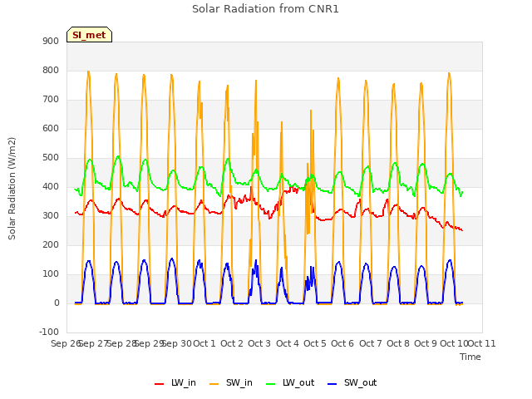532x399 pixels.
Task: Click the Oct 7 x-axis label
Action: point(371,343)
